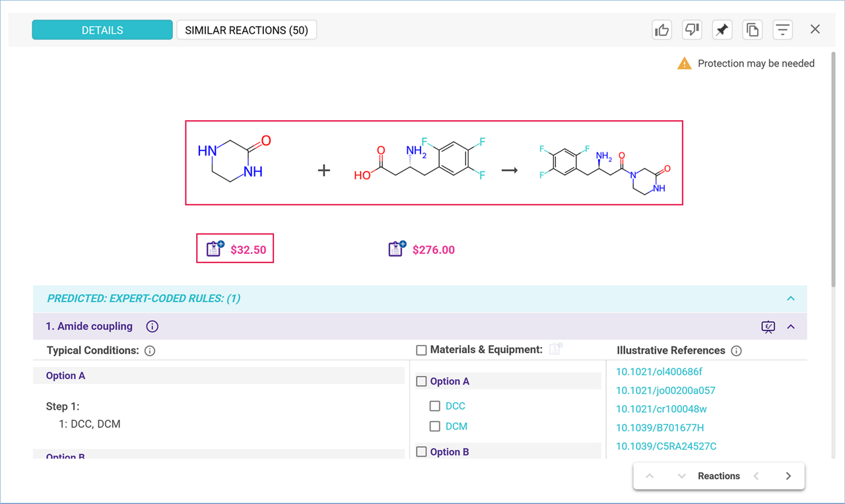Viewport: 845px width, 504px height.
Task: Open presentation board icon in Amide coupling row
Action: [x=768, y=327]
